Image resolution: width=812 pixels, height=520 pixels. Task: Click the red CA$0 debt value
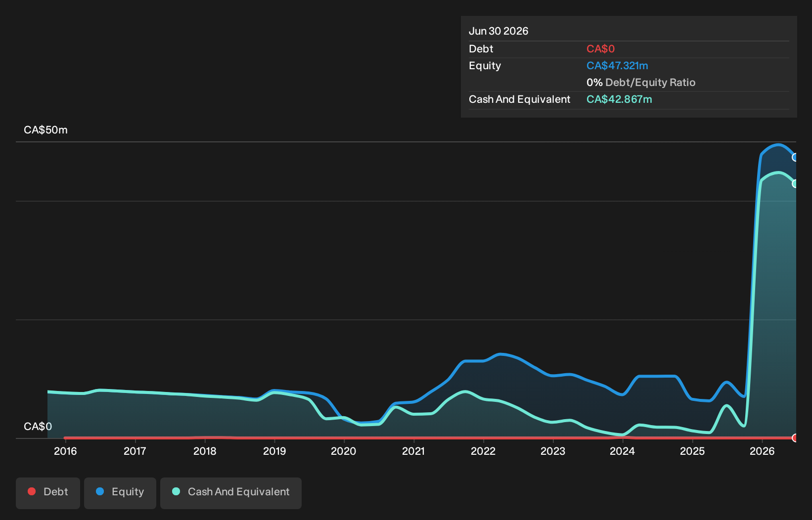(x=600, y=49)
